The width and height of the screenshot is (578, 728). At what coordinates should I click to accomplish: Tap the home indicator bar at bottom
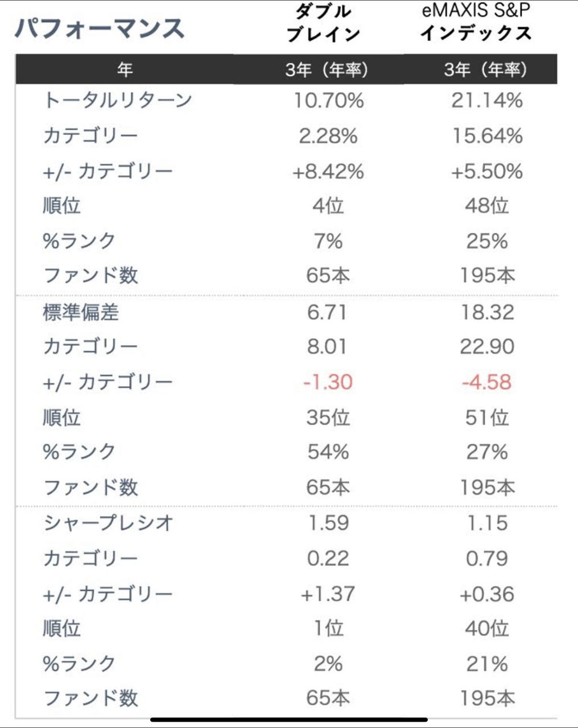pos(289,719)
